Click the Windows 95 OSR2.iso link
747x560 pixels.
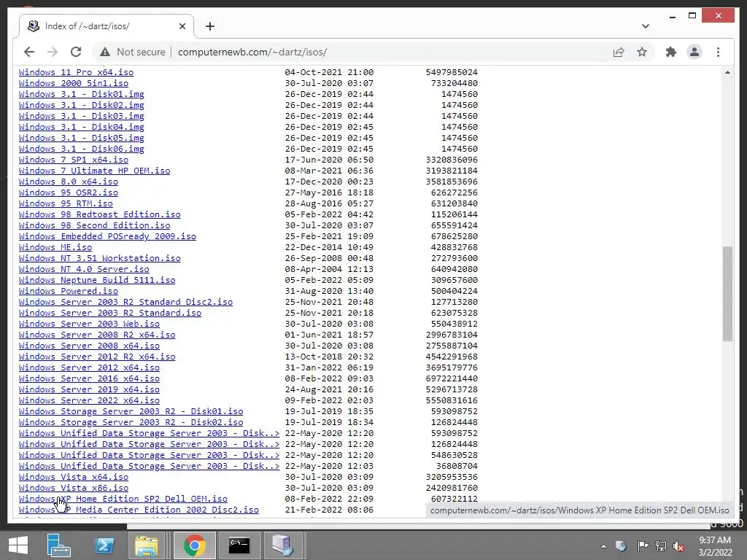pyautogui.click(x=69, y=192)
